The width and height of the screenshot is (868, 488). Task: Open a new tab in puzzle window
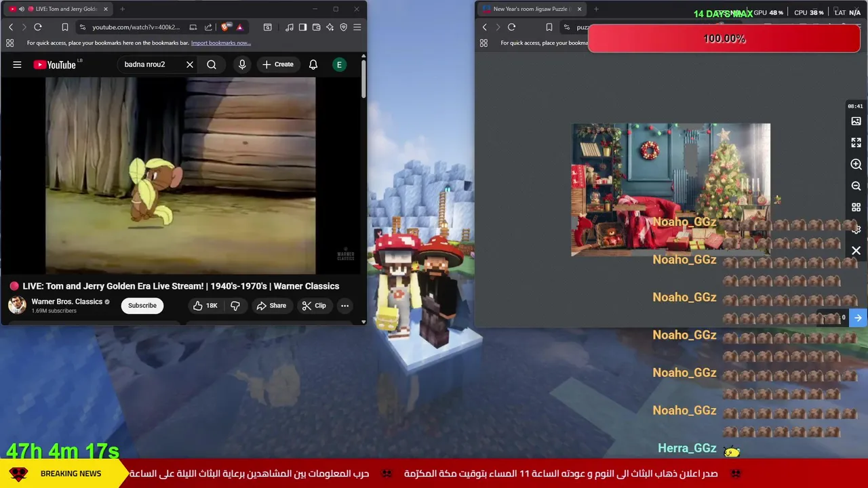pyautogui.click(x=596, y=9)
